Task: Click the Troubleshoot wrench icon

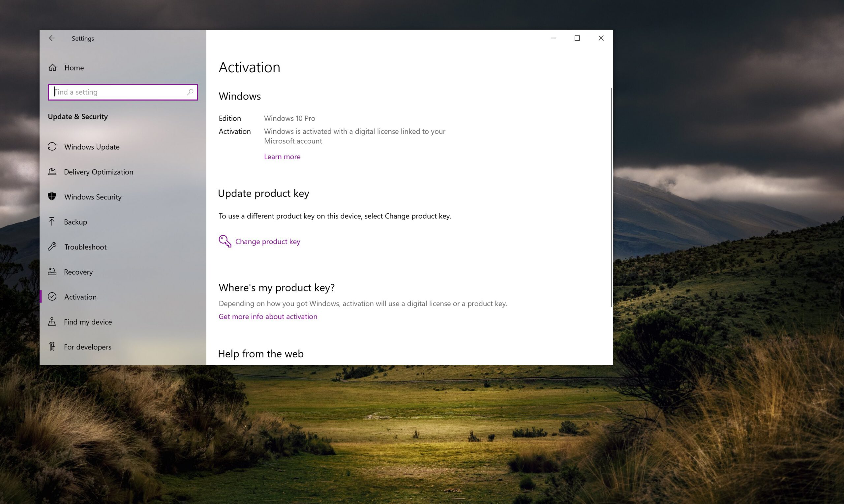Action: coord(52,247)
